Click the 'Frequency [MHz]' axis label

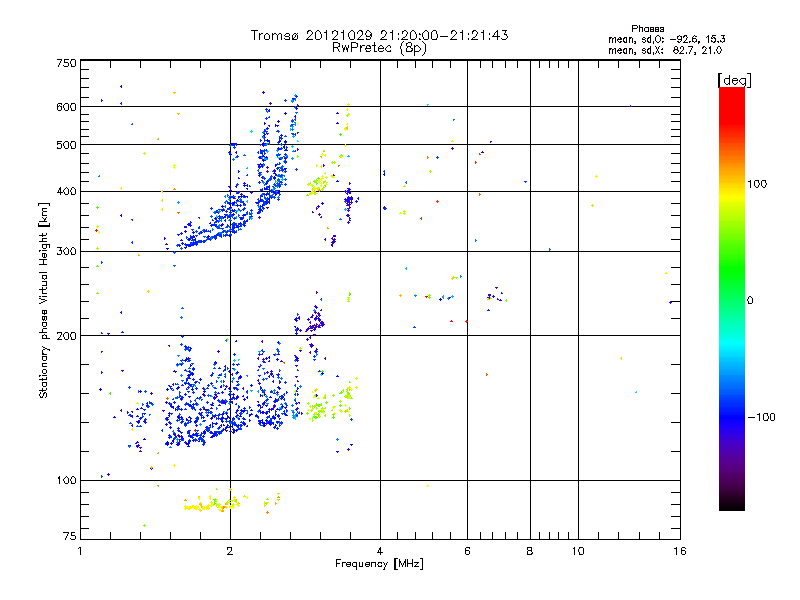[x=379, y=564]
